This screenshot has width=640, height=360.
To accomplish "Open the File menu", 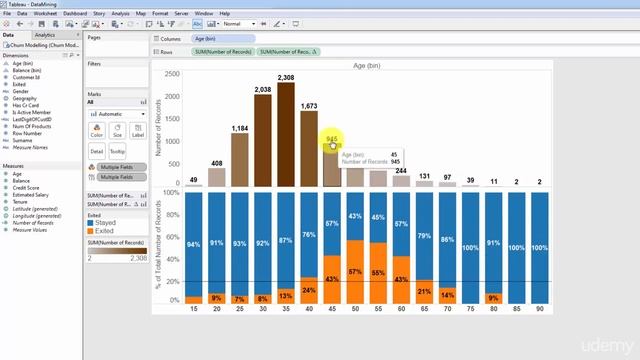I will (x=7, y=13).
